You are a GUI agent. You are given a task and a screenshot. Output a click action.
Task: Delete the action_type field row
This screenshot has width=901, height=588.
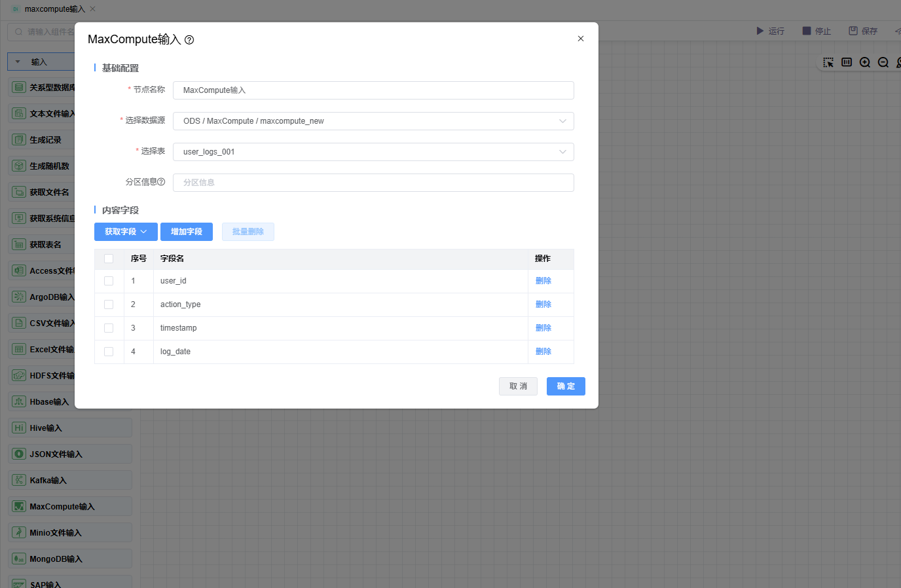pos(543,304)
